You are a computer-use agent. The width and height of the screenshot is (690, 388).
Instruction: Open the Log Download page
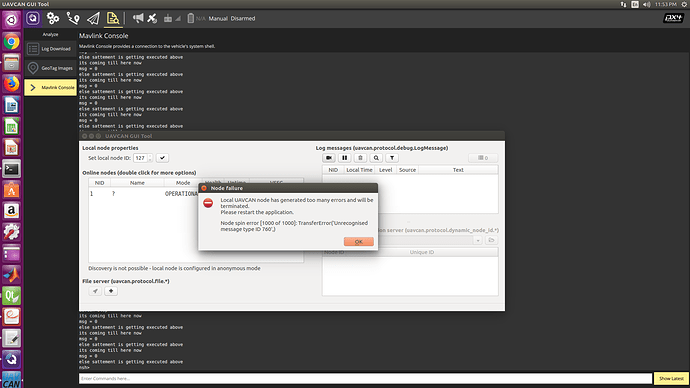click(50, 49)
